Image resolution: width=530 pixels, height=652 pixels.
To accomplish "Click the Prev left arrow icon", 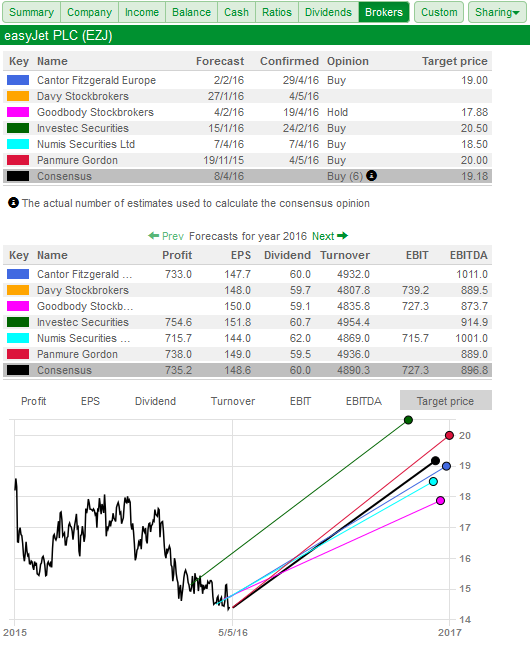I will [x=153, y=236].
